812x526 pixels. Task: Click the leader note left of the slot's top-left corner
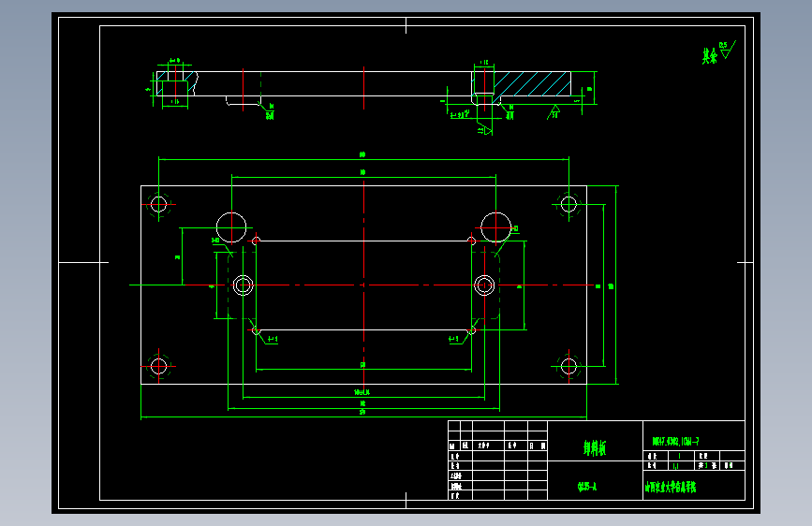pyautogui.click(x=215, y=241)
